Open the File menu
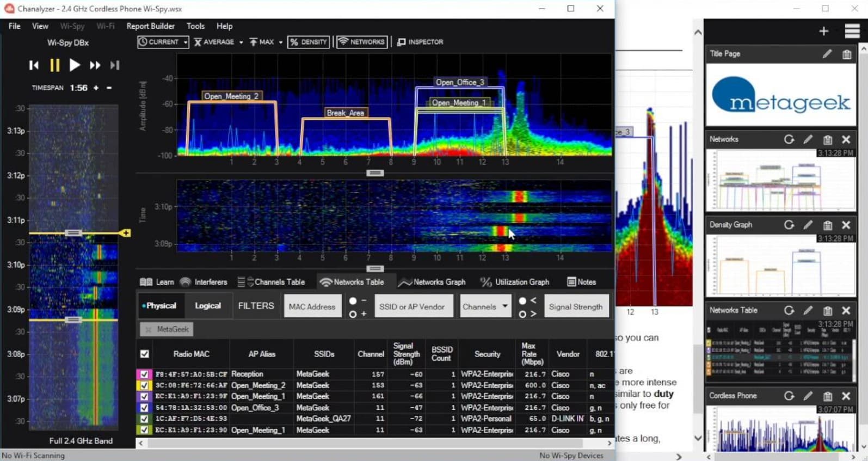This screenshot has width=868, height=461. 15,26
